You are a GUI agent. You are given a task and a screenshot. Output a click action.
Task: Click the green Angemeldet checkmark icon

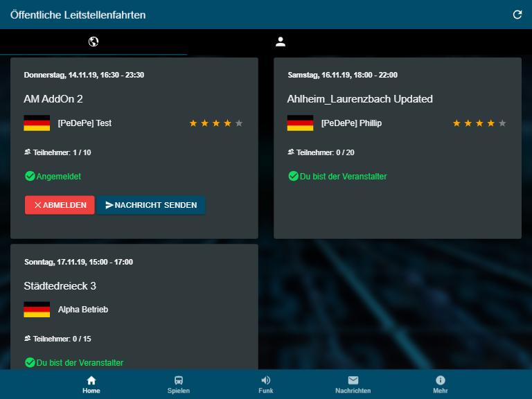click(30, 176)
